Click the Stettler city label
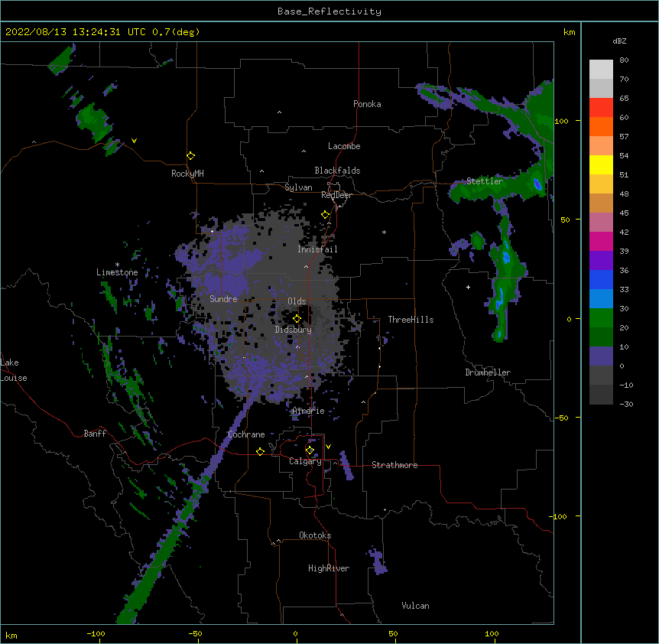The height and width of the screenshot is (644, 659). point(485,181)
